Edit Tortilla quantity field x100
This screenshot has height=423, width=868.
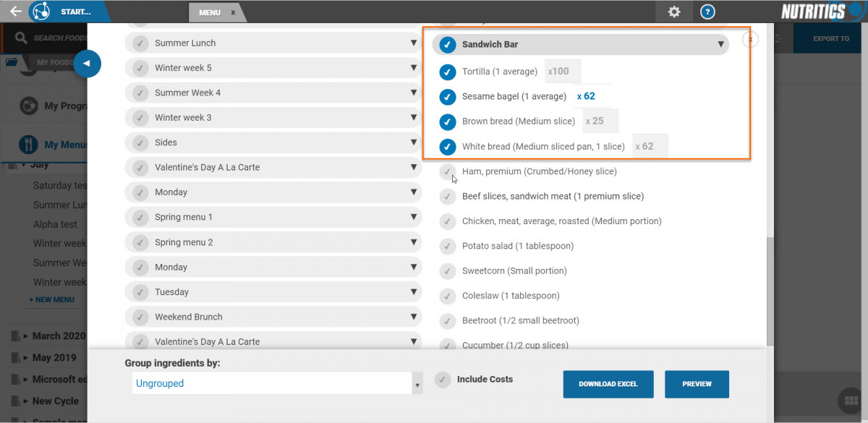pos(563,72)
